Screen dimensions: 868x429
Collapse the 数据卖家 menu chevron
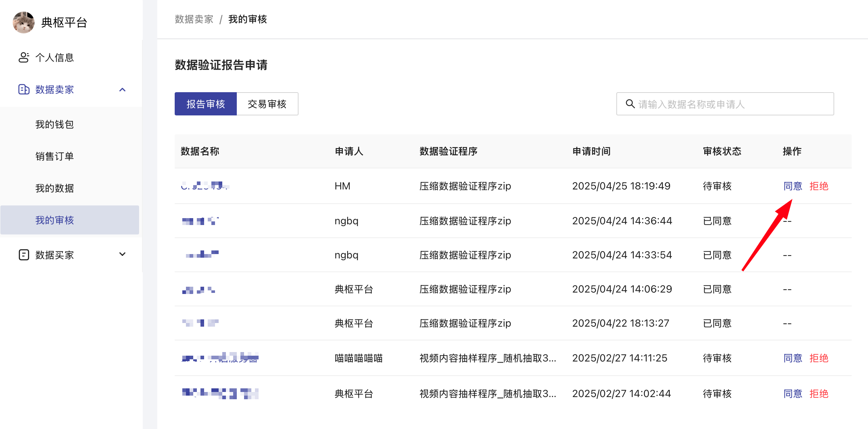[x=122, y=90]
